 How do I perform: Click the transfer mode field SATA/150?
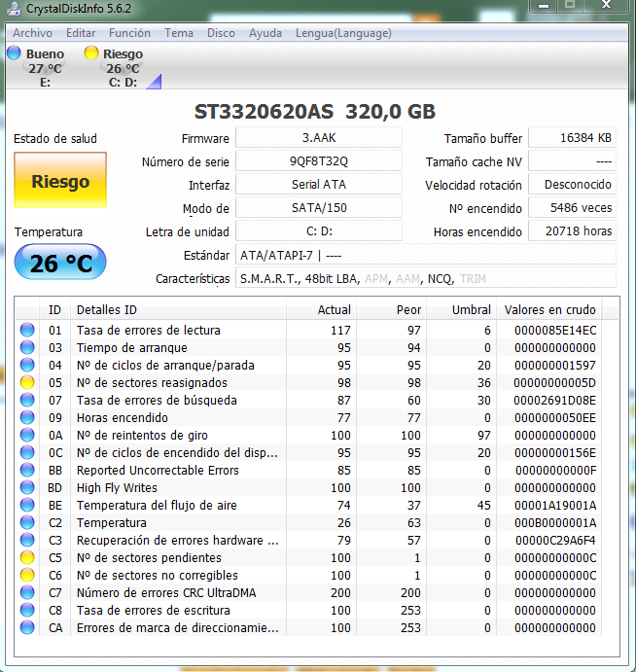point(319,208)
